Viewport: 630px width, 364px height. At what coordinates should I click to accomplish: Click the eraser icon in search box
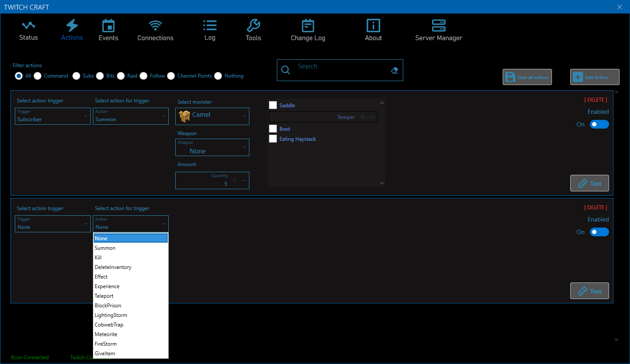(x=395, y=70)
